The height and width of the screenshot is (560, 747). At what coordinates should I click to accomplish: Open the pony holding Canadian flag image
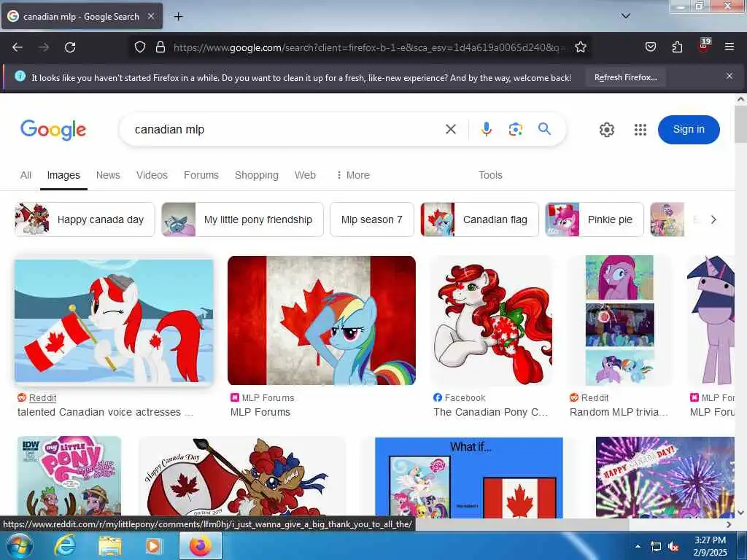point(114,321)
